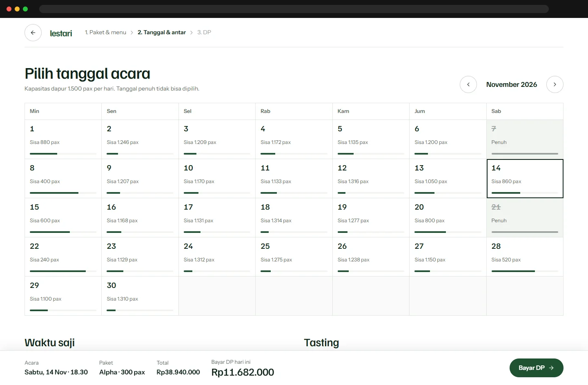Click the capacity bar under date 15
The width and height of the screenshot is (588, 385).
[63, 232]
